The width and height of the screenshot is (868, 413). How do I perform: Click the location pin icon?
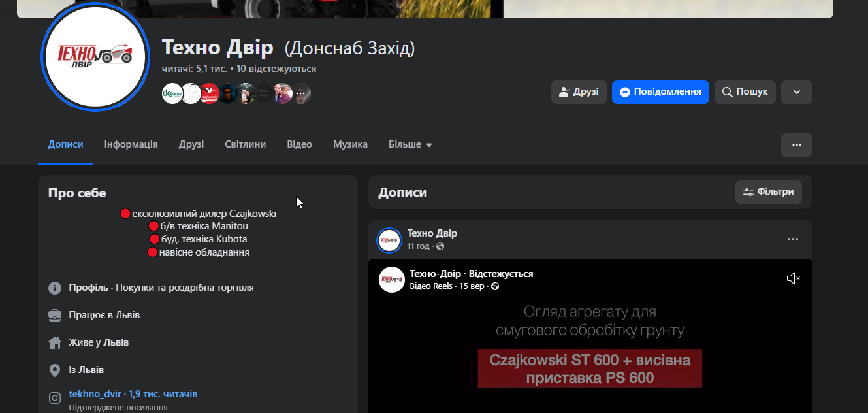(x=55, y=371)
